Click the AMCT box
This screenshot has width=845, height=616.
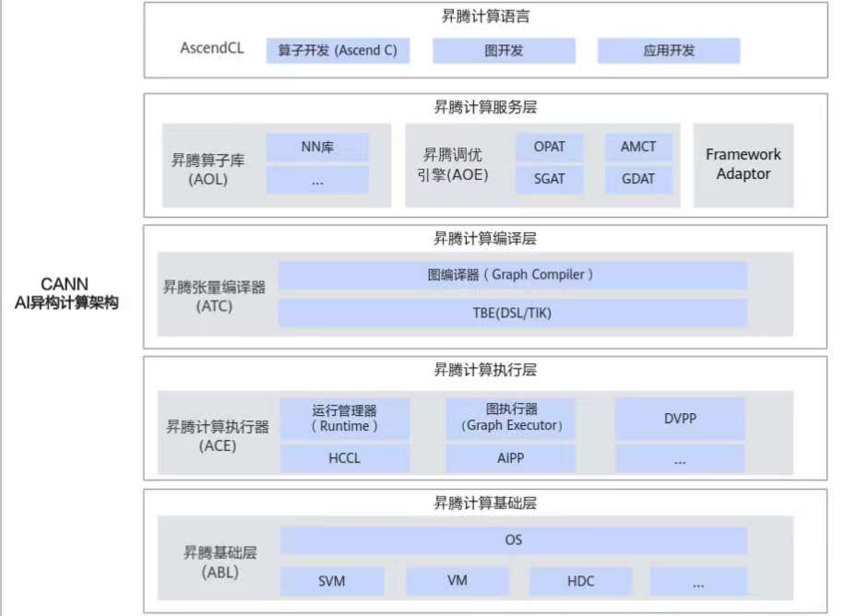(x=638, y=148)
